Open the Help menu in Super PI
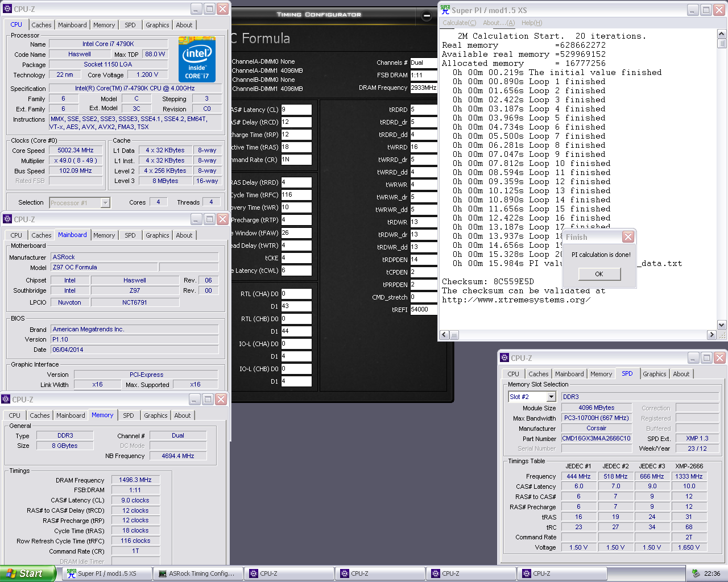The height and width of the screenshot is (582, 728). 532,23
